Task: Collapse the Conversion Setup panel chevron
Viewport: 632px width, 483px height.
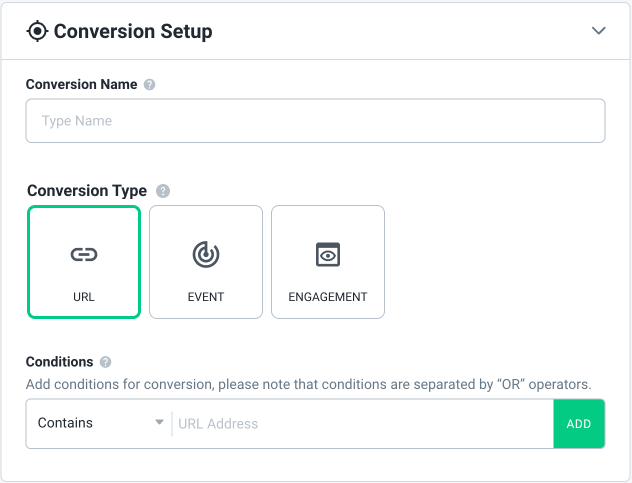Action: pyautogui.click(x=599, y=31)
